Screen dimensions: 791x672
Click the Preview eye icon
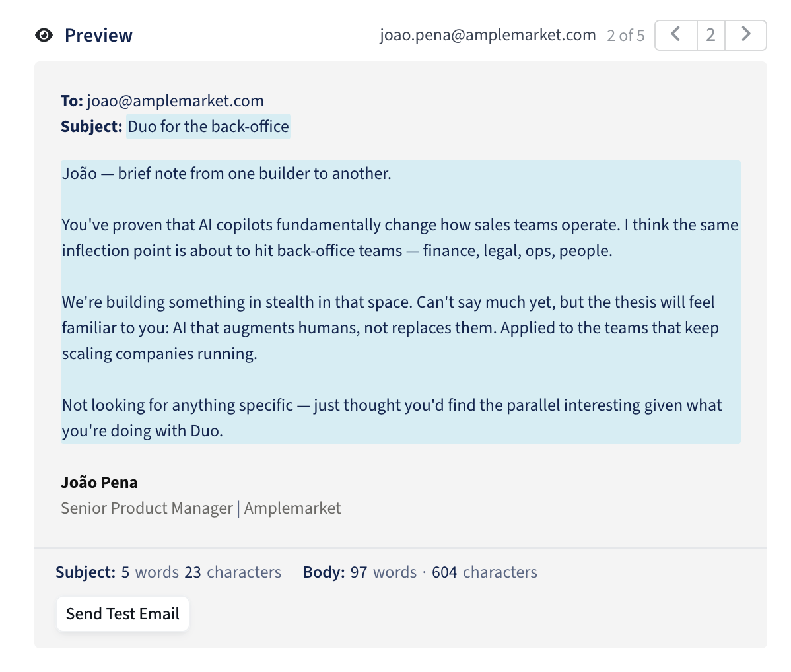point(44,35)
